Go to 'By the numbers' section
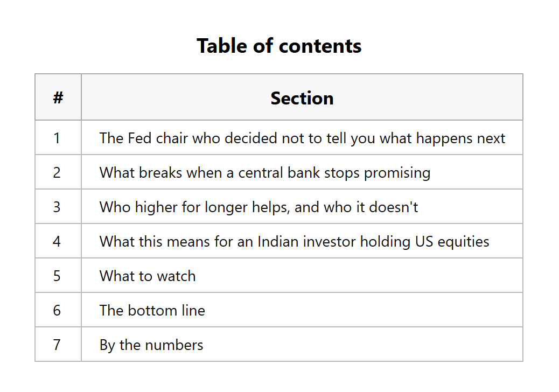This screenshot has width=559, height=392. click(151, 345)
